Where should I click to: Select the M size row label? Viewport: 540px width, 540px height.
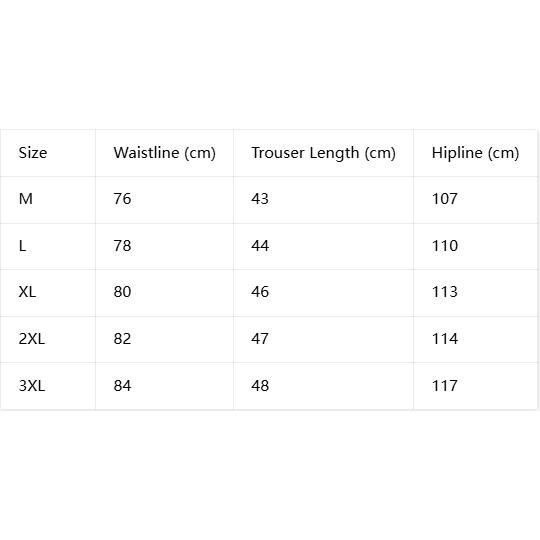tap(26, 199)
